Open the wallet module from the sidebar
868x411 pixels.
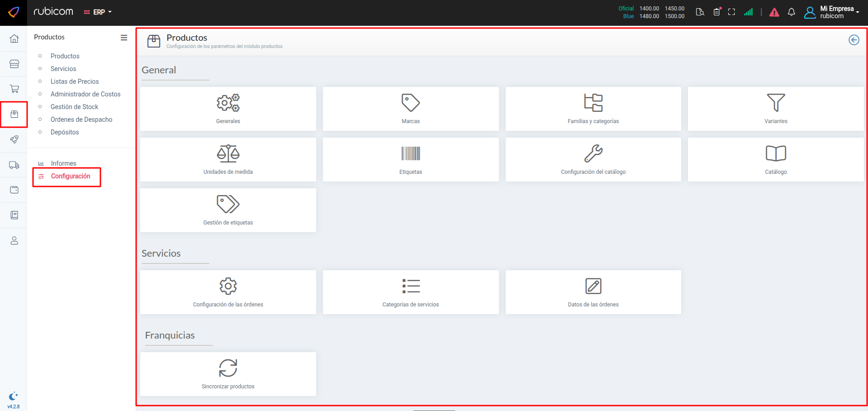pos(14,190)
